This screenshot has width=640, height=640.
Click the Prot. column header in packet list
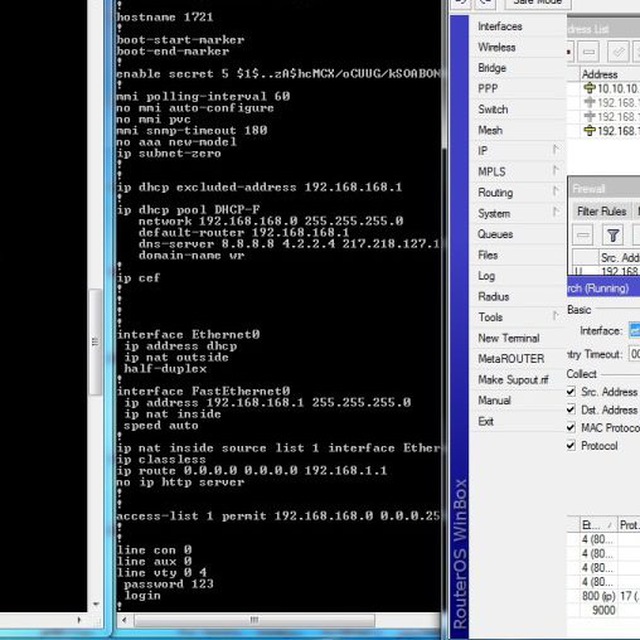point(629,525)
